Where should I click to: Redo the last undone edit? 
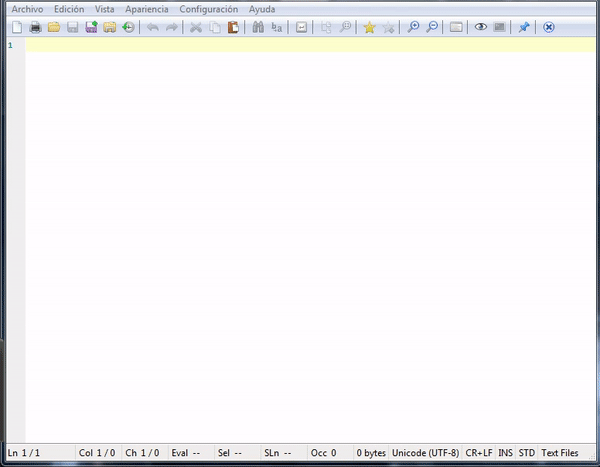(x=171, y=27)
